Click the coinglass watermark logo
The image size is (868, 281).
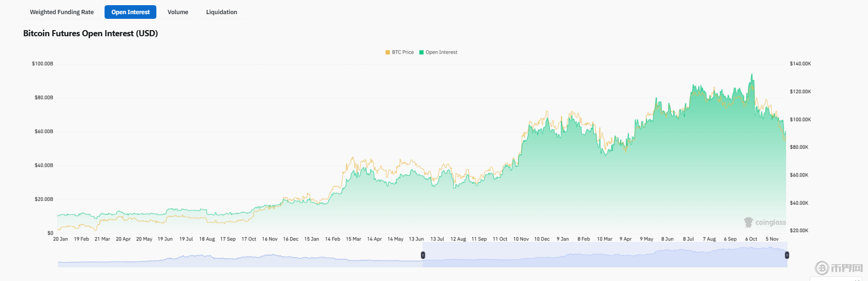coord(765,222)
